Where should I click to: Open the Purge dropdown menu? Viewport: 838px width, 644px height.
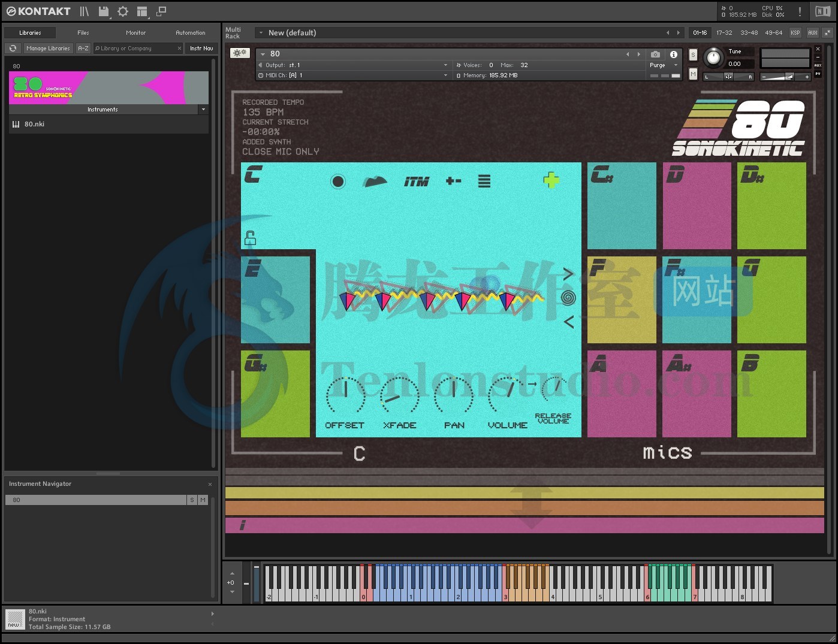coord(663,65)
